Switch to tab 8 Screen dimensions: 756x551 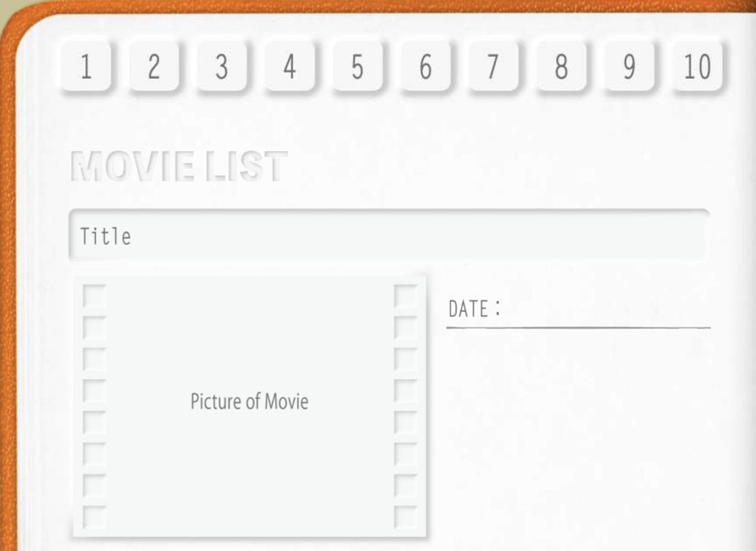click(x=560, y=66)
